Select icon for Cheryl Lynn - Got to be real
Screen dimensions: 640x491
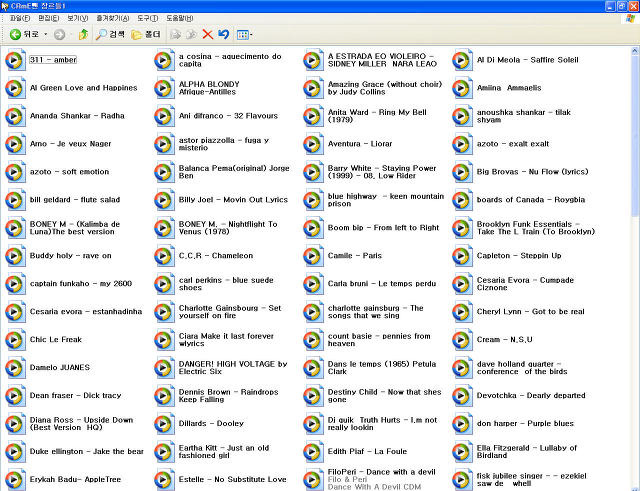click(x=462, y=312)
